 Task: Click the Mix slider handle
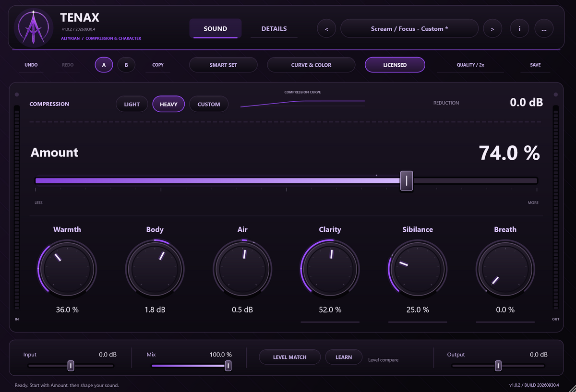[228, 366]
